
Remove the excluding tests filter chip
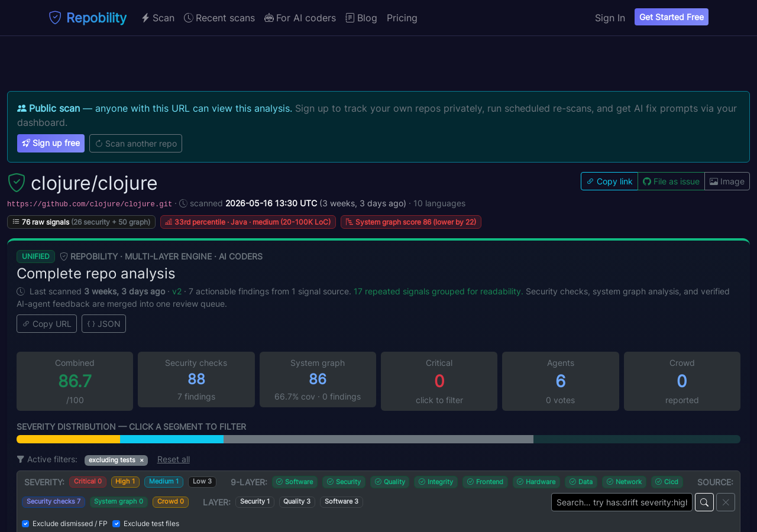pos(142,460)
